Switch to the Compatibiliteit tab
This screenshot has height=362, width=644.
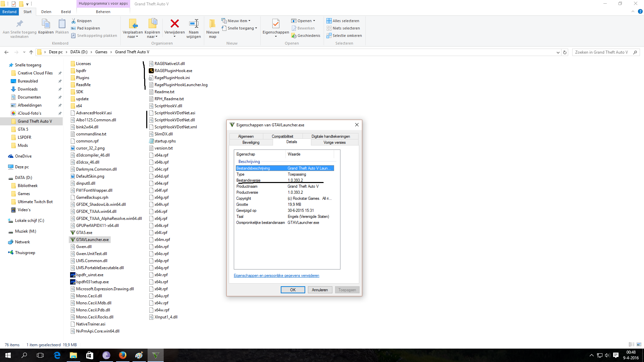(282, 136)
